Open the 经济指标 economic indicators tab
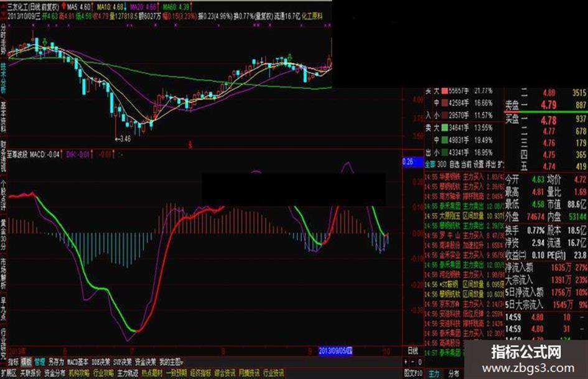Screen dimensions: 588x379 click(x=200, y=373)
